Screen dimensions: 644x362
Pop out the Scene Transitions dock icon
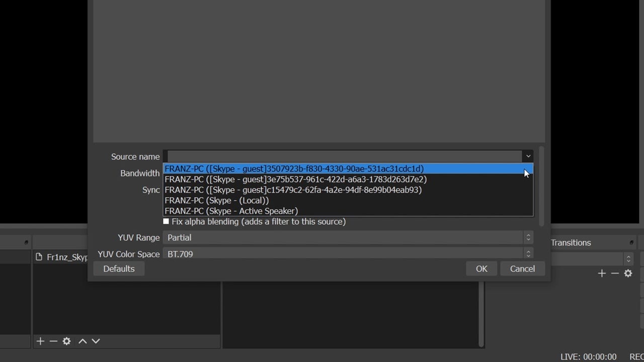631,242
